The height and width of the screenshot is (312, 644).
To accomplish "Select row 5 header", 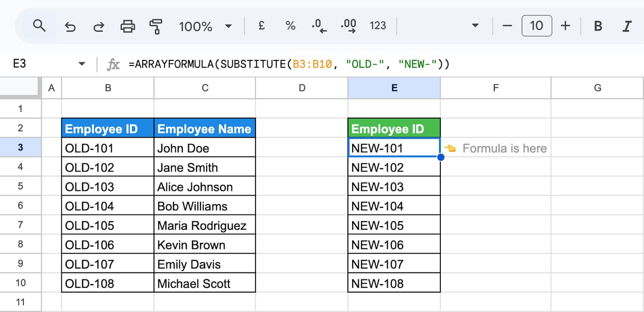I will [x=21, y=186].
